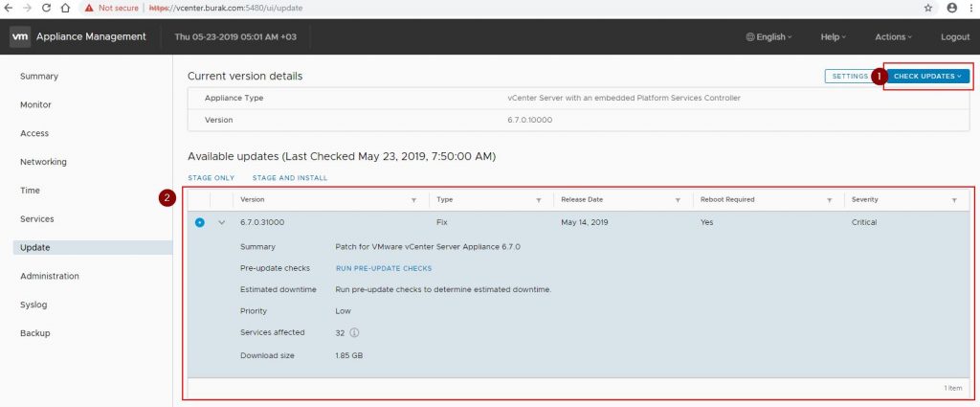980x407 pixels.
Task: Click the Yes reboot required cell
Action: 707,222
